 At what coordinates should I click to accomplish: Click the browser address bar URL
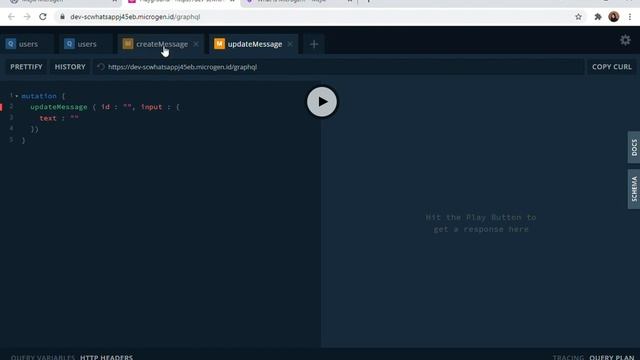coord(135,17)
